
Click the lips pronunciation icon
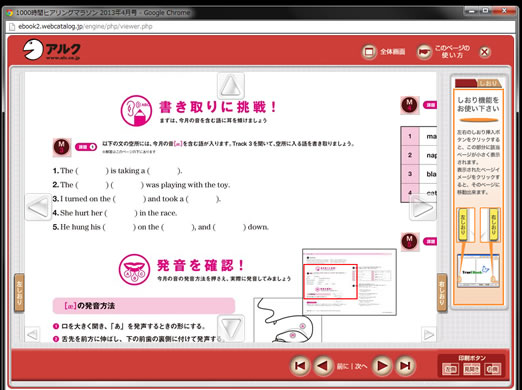pyautogui.click(x=134, y=269)
